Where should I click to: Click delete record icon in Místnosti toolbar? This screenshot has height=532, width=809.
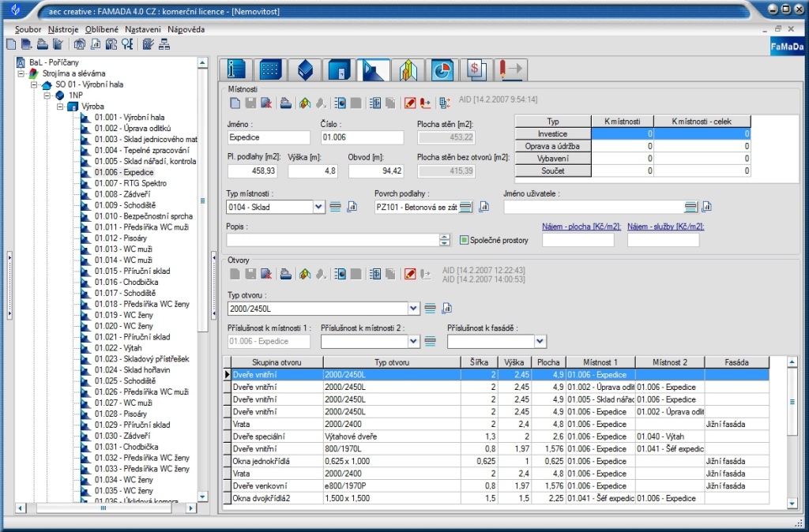[x=266, y=103]
